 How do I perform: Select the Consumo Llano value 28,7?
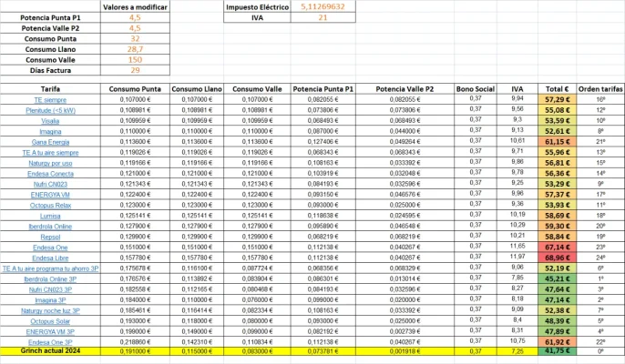pos(135,49)
